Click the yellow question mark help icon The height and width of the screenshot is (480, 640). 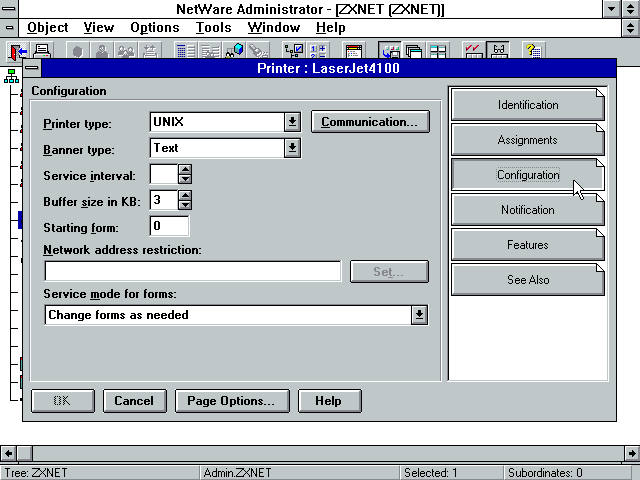(x=533, y=51)
